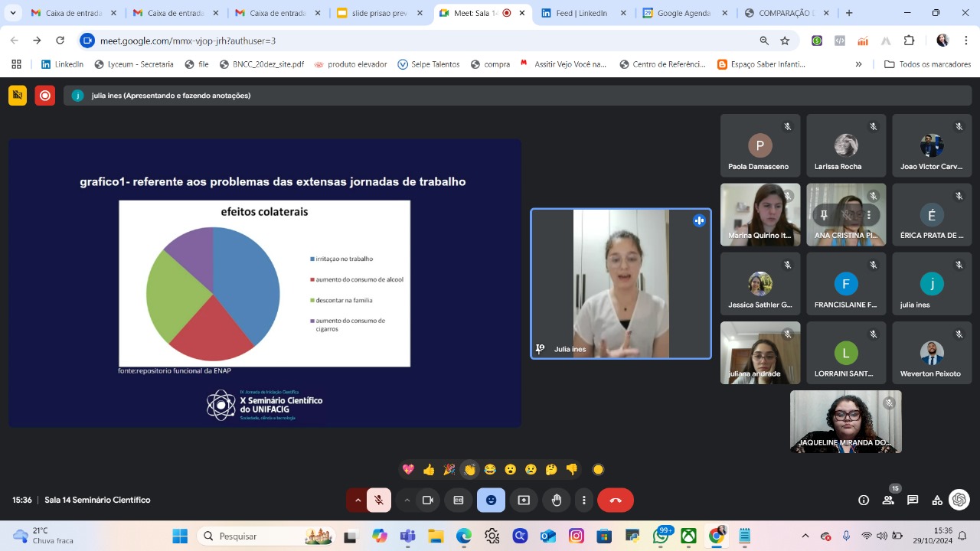The height and width of the screenshot is (551, 980).
Task: Send the clapping hands reaction
Action: click(469, 469)
